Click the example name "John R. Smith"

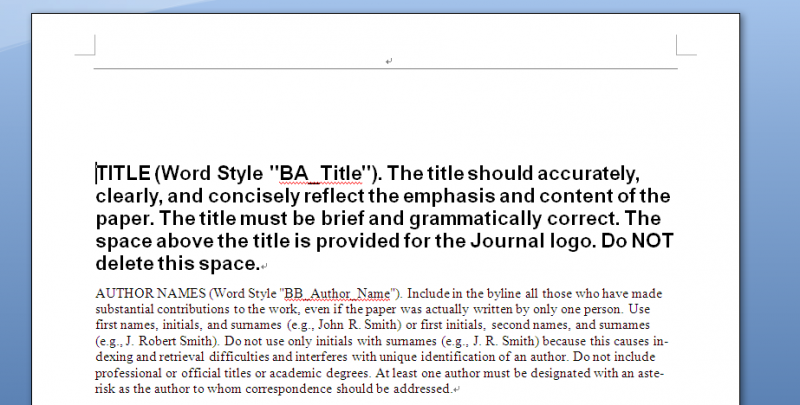(x=360, y=325)
